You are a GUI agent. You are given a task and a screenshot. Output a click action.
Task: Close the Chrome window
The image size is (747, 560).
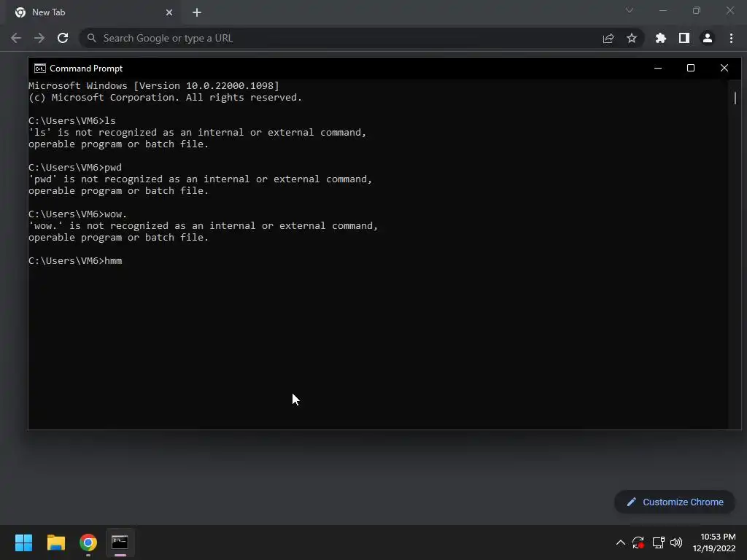coord(729,10)
